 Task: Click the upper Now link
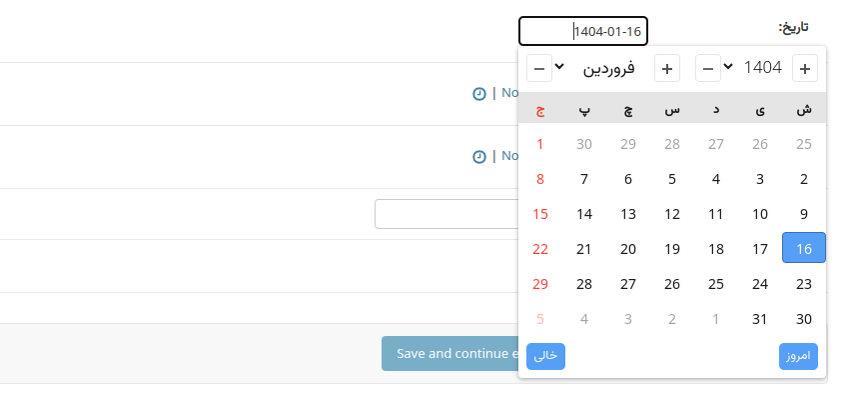[x=509, y=93]
